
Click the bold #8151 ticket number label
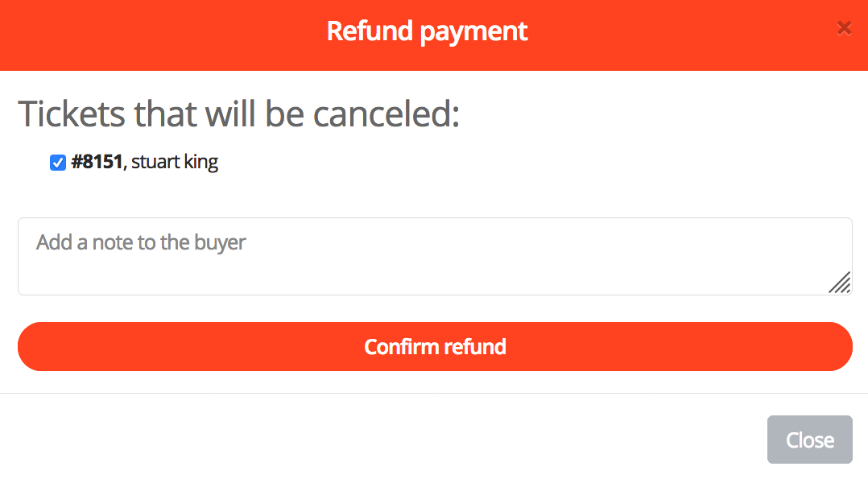click(97, 162)
